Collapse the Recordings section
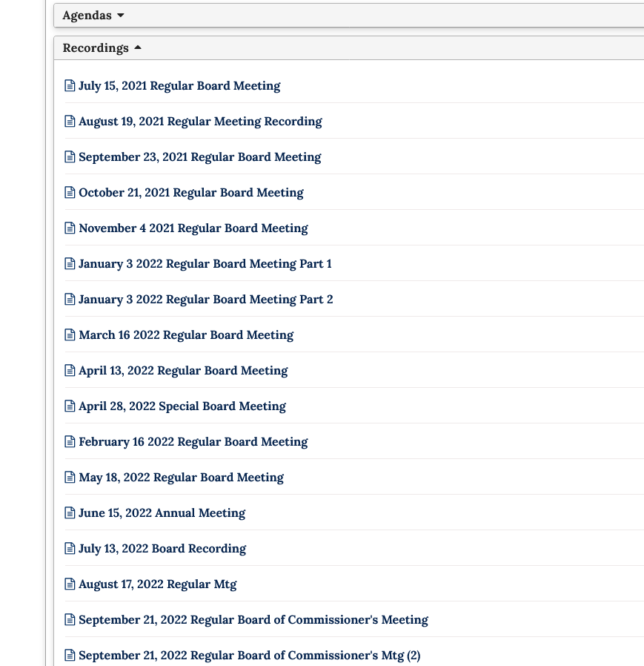The width and height of the screenshot is (644, 666). (348, 48)
